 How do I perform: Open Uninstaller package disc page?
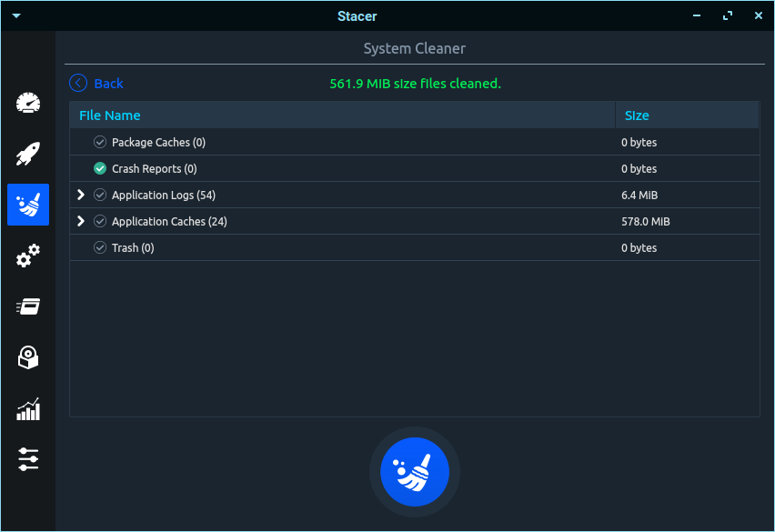click(28, 357)
